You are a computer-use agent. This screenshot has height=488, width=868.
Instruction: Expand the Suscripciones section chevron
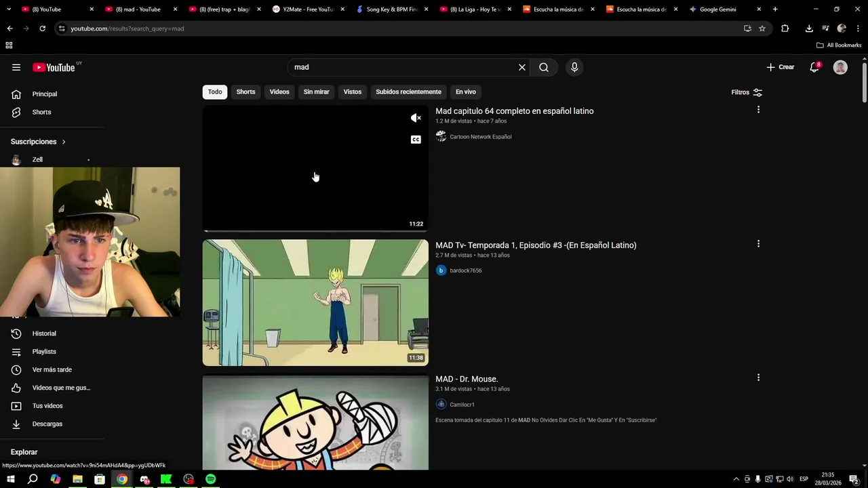[64, 142]
